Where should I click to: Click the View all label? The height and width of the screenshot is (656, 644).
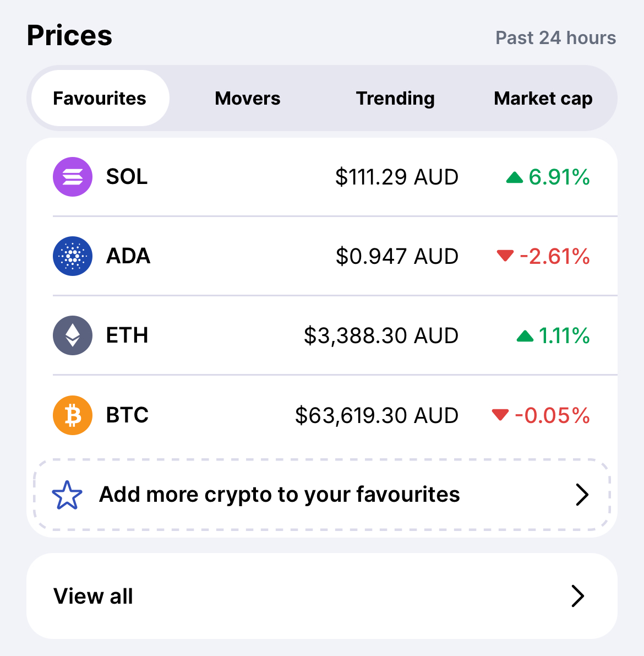[x=93, y=596]
